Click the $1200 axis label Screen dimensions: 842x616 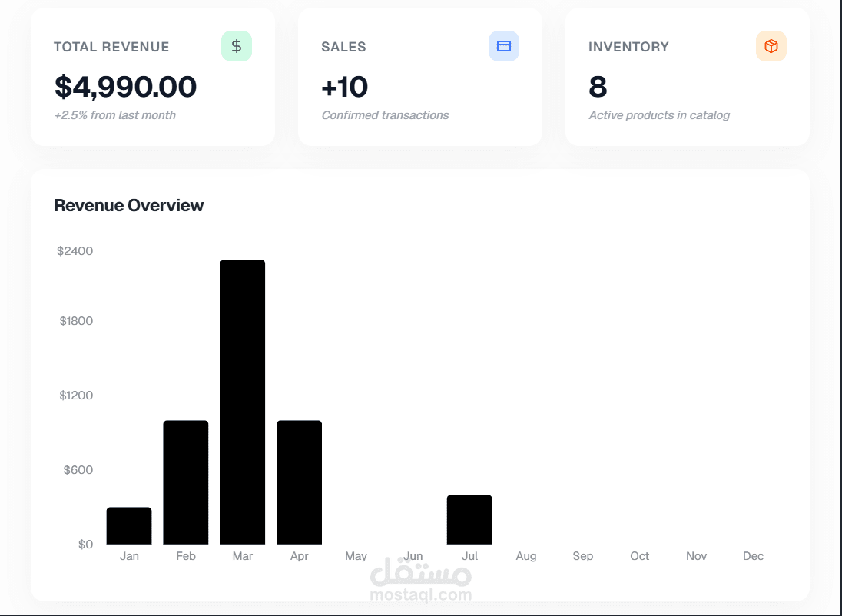point(76,396)
